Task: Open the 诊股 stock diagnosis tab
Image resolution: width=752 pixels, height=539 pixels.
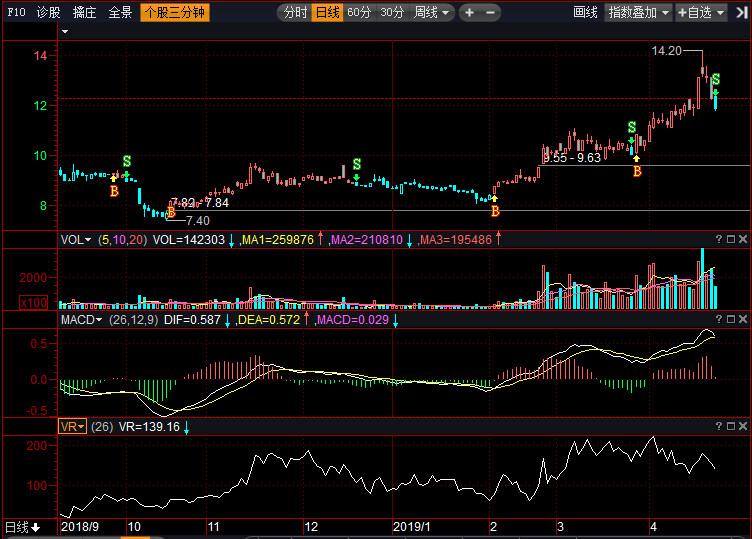Action: tap(48, 13)
